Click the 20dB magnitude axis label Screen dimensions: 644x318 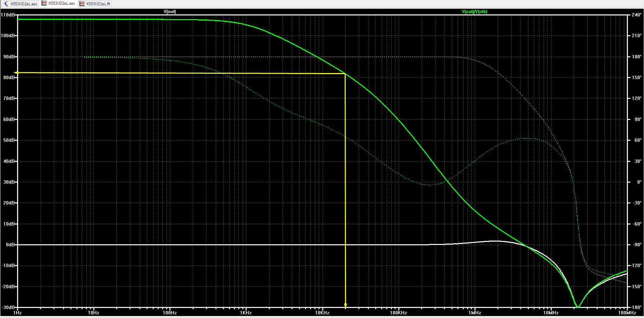pyautogui.click(x=9, y=203)
